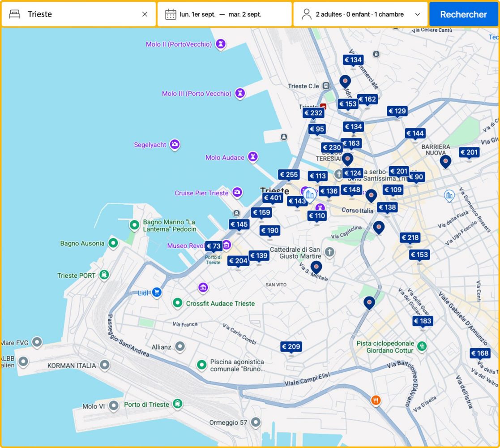The height and width of the screenshot is (448, 500).
Task: Select the Molo III Porto Vecchio icon
Action: pos(240,94)
